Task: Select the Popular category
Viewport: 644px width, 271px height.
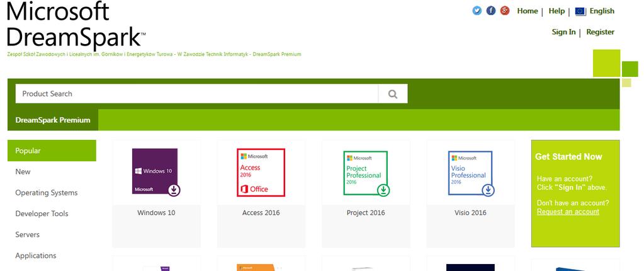Action: pyautogui.click(x=52, y=151)
